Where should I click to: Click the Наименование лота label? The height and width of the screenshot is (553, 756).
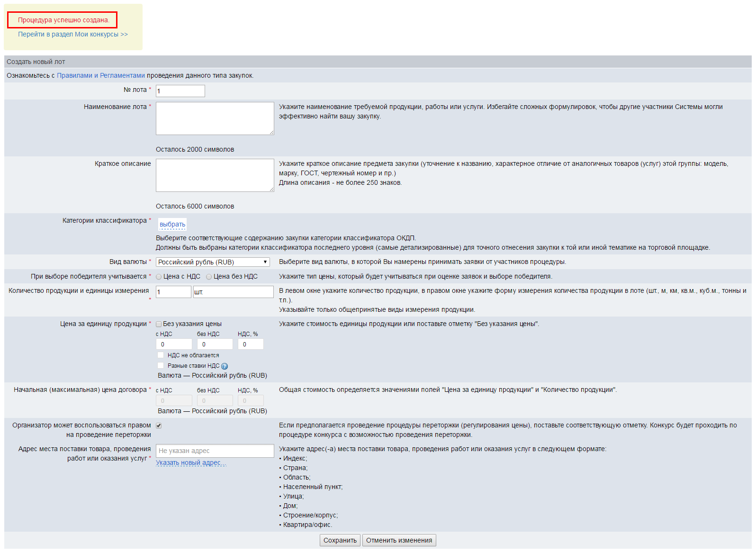click(115, 107)
